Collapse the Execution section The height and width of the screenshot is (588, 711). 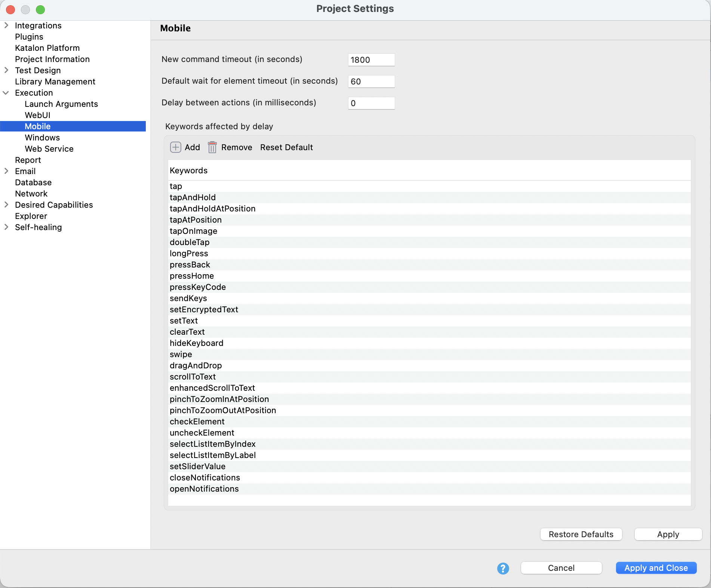6,93
